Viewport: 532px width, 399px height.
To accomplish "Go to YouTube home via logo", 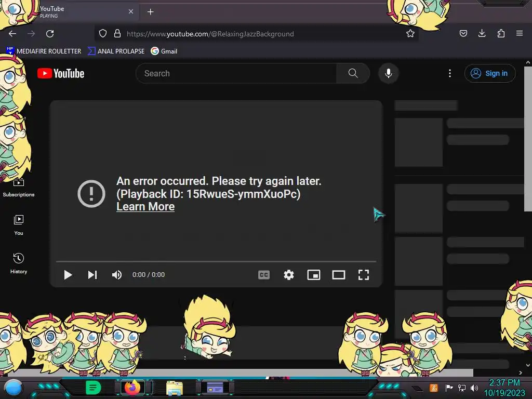I will click(x=61, y=73).
